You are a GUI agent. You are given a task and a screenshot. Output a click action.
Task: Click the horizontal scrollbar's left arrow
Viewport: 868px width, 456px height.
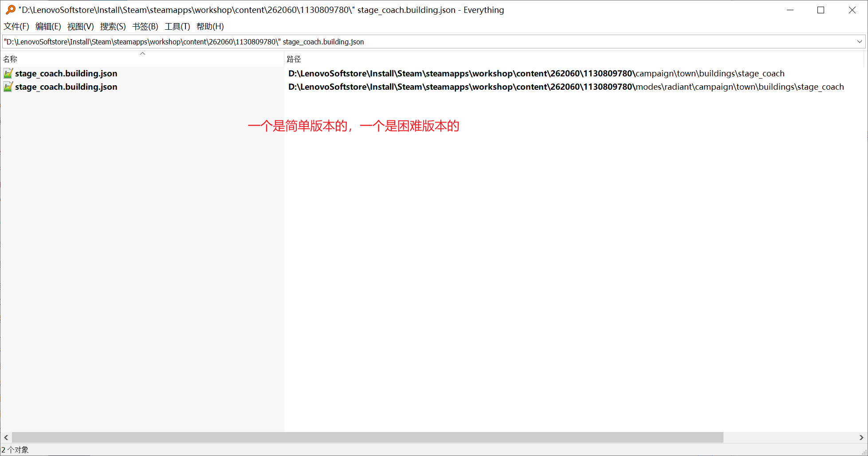pyautogui.click(x=6, y=437)
